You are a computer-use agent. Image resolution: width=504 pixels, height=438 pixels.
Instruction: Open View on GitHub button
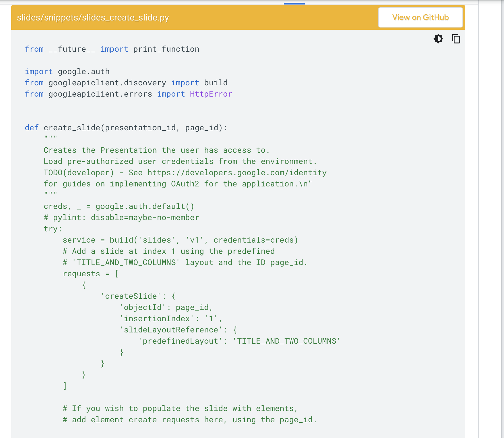pos(420,17)
